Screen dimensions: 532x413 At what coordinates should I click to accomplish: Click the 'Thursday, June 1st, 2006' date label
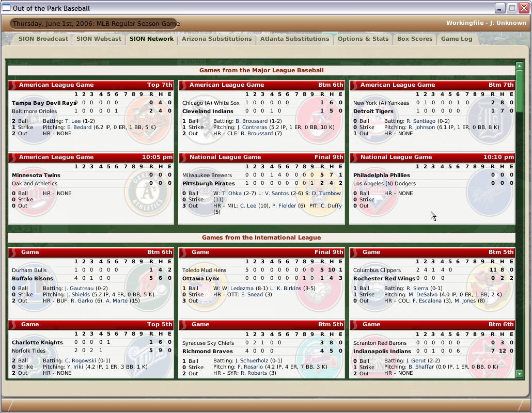53,23
